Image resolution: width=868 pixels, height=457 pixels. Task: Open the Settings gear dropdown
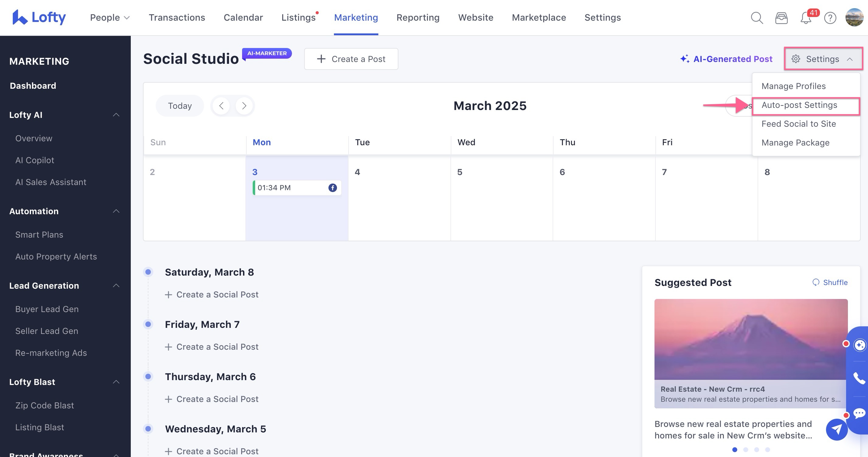click(823, 59)
